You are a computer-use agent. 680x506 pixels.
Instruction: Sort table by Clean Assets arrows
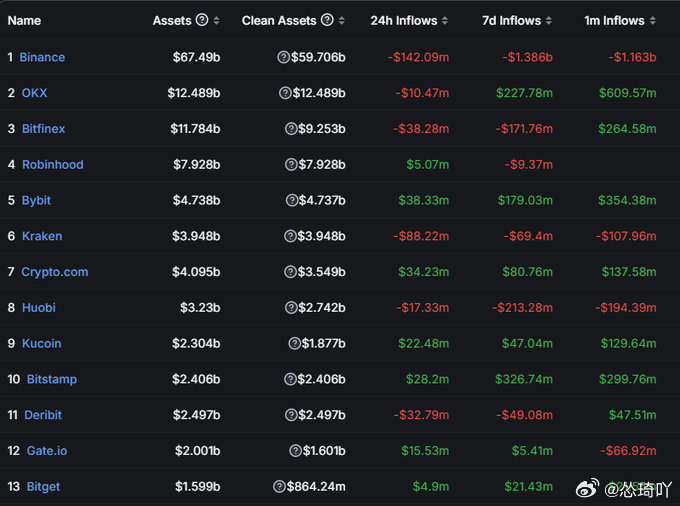coord(342,20)
